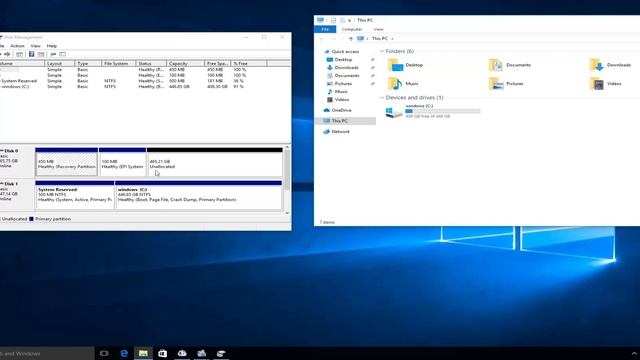Open the View ribbon tab in Explorer
Viewport: 640px width, 360px height.
coord(378,29)
